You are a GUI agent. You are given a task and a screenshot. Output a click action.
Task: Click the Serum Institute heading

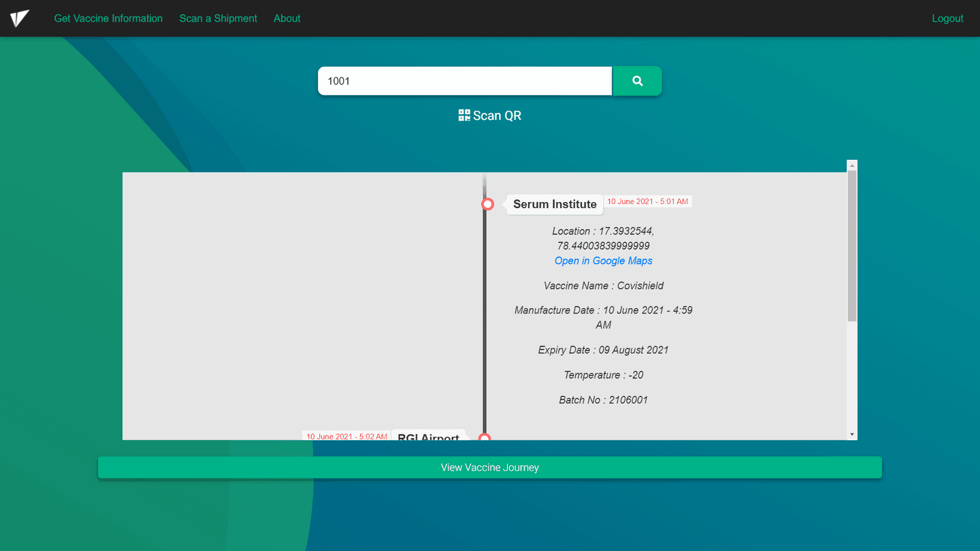tap(555, 204)
